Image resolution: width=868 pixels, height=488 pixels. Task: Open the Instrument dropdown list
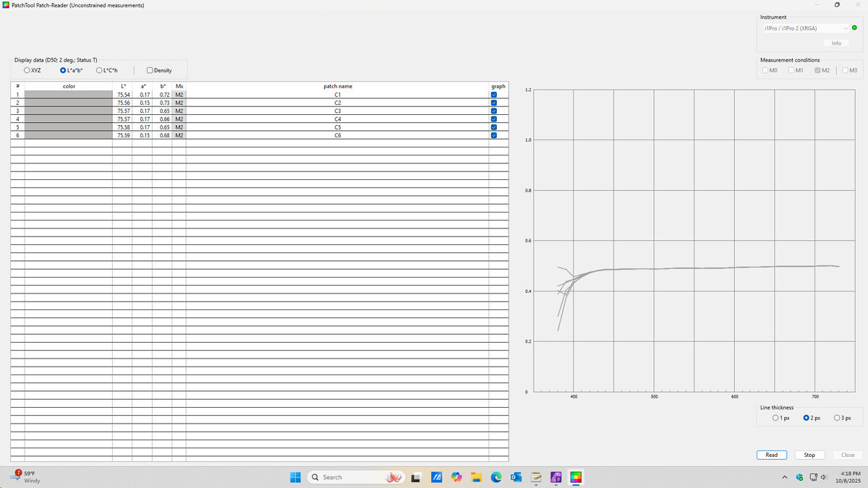pos(806,28)
